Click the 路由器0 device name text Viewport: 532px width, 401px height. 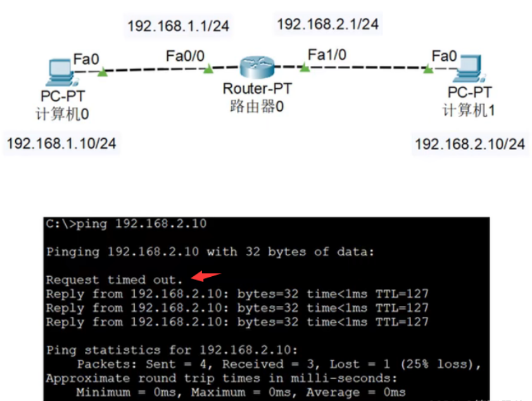pos(256,106)
